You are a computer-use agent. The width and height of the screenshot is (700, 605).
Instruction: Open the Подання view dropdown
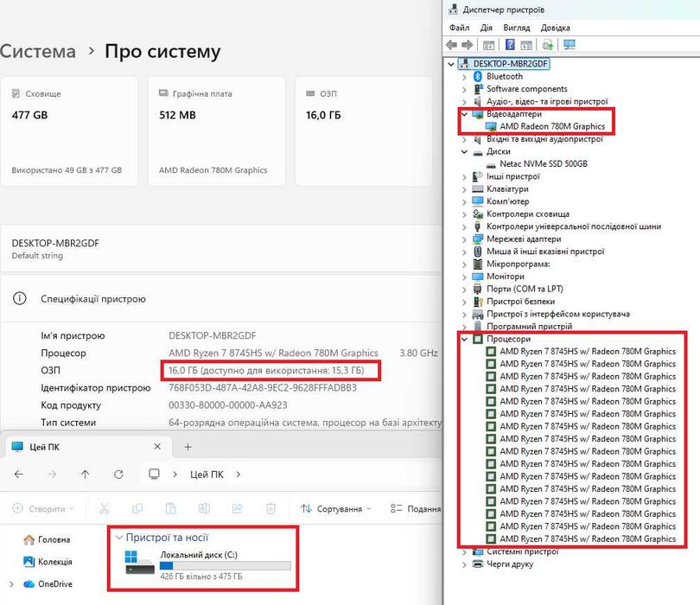click(415, 508)
